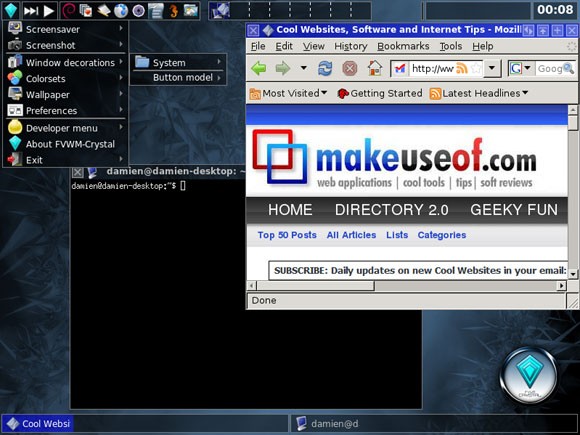Screen dimensions: 580x435
Task: Open Firefox Edit menu
Action: point(284,46)
